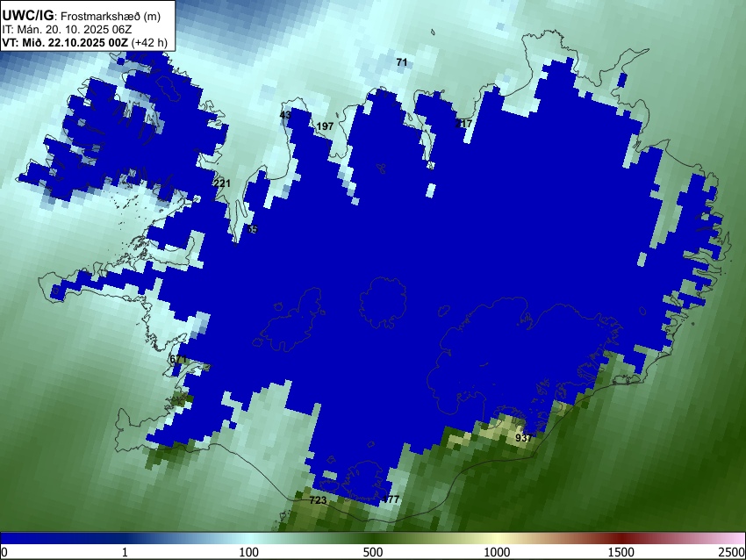Click the map value label 55
746x560 pixels.
(252, 229)
